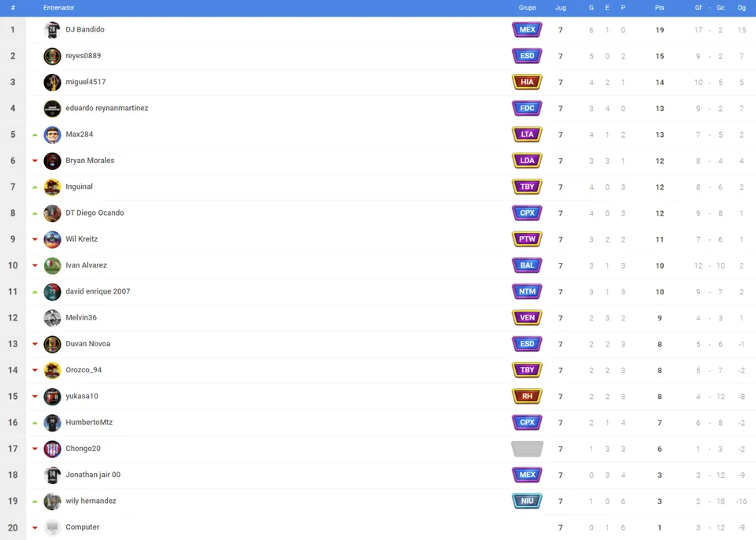Select the Computer row avatar

click(x=52, y=527)
